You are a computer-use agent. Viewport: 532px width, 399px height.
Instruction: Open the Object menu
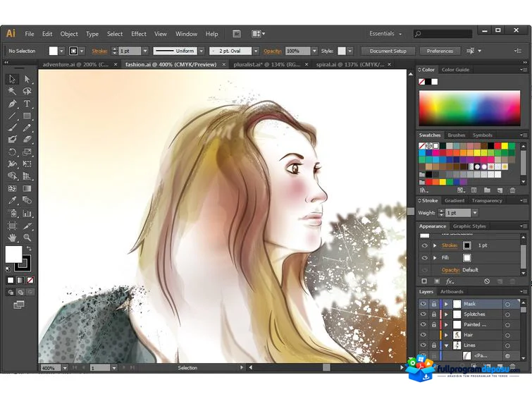(x=69, y=34)
